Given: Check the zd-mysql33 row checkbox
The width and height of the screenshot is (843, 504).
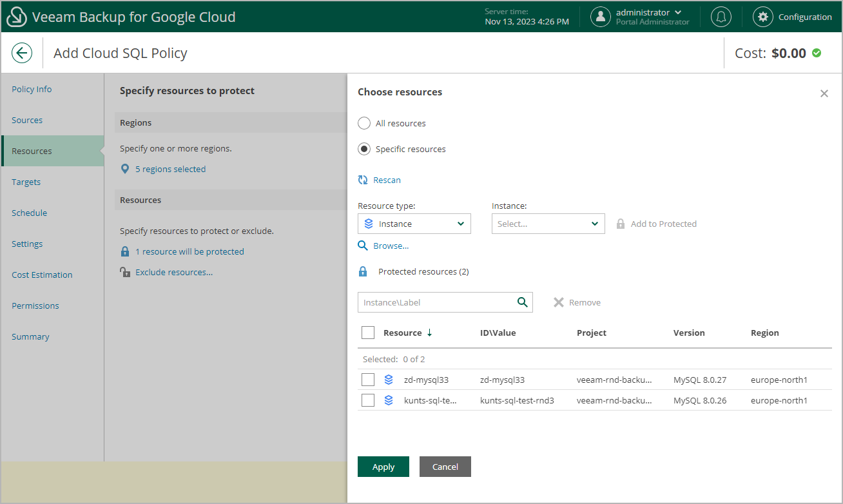Looking at the screenshot, I should click(x=368, y=380).
